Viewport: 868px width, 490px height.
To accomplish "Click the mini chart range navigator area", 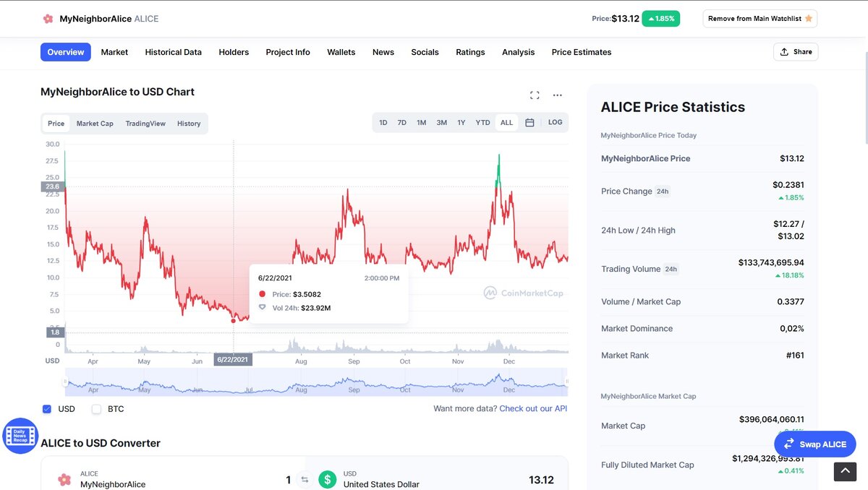I will click(317, 382).
